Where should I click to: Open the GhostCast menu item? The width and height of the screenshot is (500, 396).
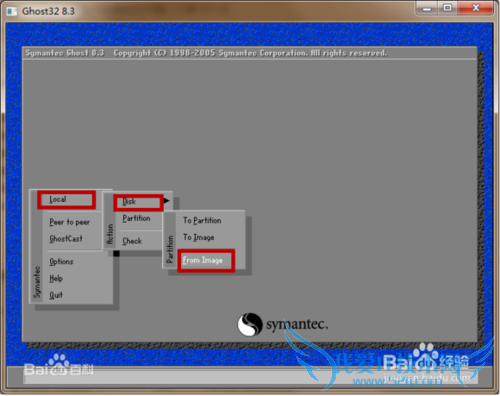click(66, 239)
